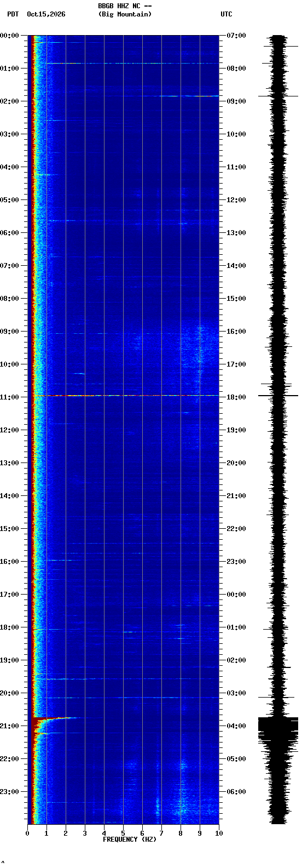Select PDT axis label '22:00'
302x868 pixels.
(x=9, y=759)
